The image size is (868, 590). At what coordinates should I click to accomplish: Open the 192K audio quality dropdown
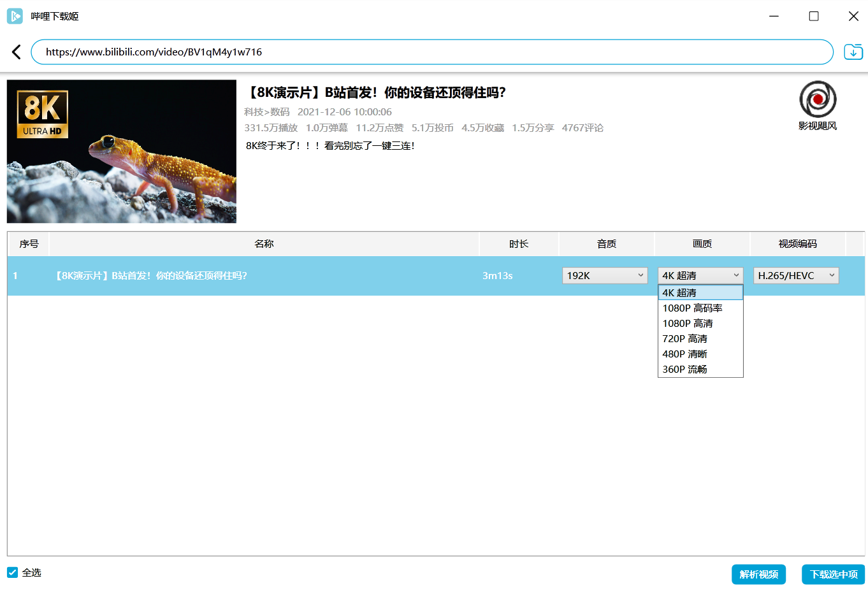(x=605, y=275)
